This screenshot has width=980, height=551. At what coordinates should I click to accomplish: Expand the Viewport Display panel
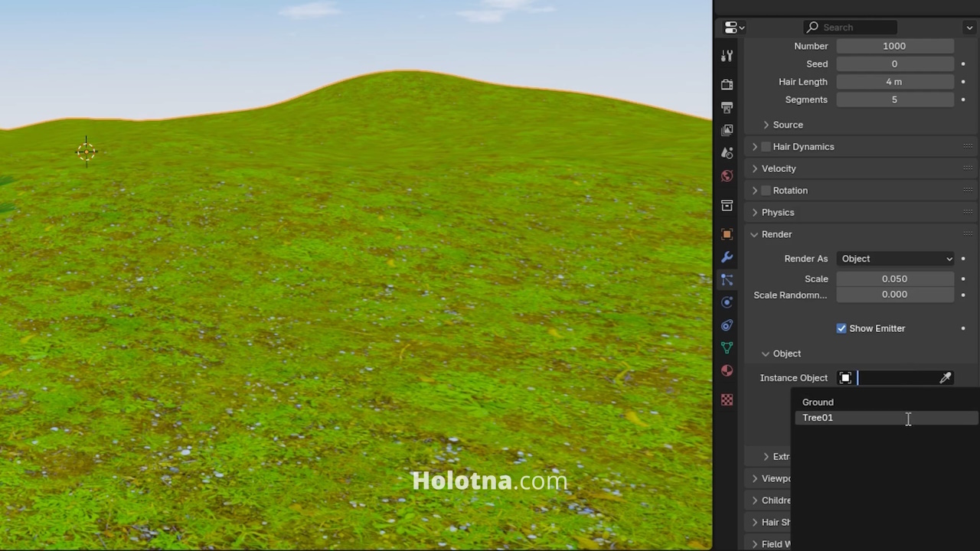click(755, 478)
